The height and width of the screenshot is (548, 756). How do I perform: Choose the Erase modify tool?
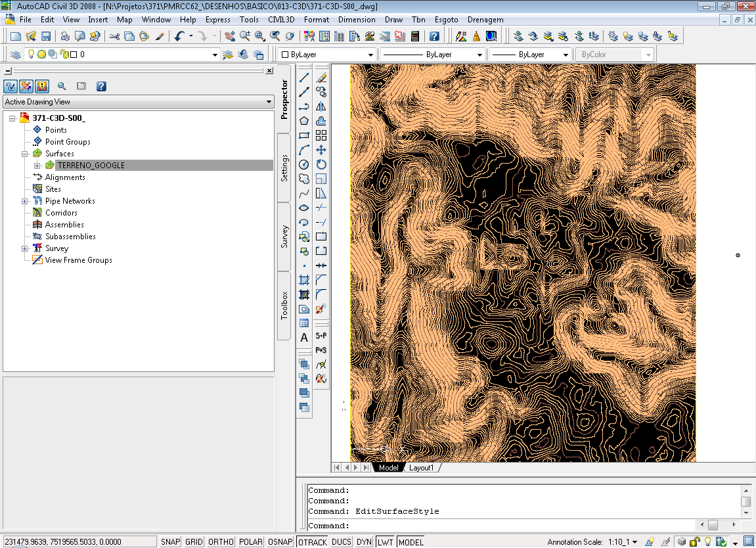tap(321, 78)
